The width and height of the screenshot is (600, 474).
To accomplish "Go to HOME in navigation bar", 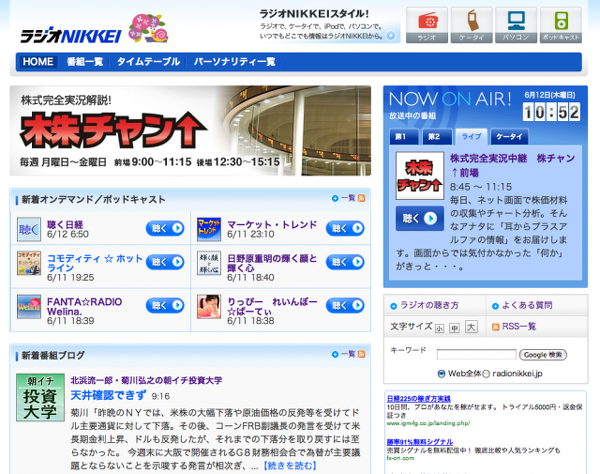I will (x=38, y=62).
